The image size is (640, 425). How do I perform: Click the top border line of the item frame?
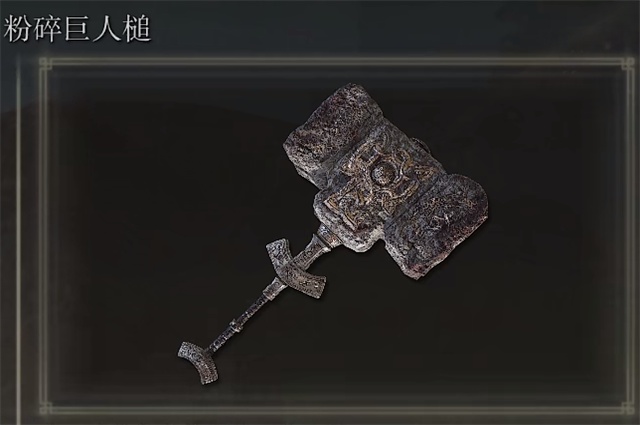pos(337,62)
